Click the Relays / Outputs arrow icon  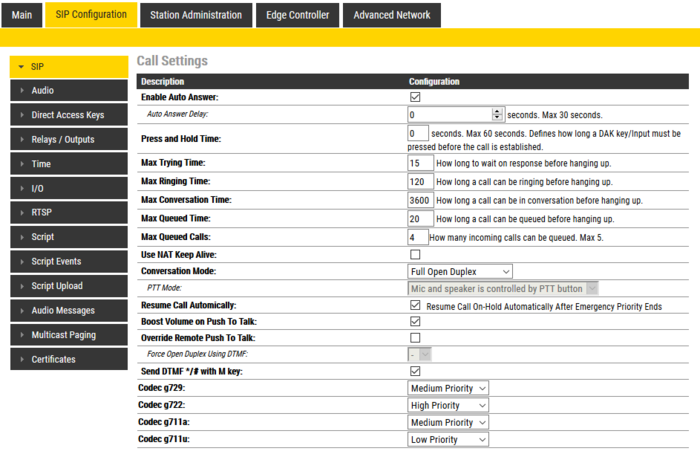tap(22, 140)
